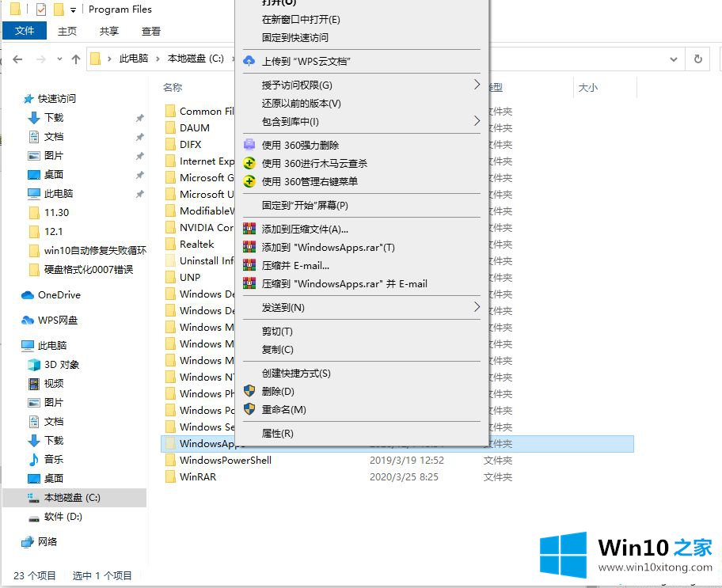Click the Up one level arrow

[76, 59]
